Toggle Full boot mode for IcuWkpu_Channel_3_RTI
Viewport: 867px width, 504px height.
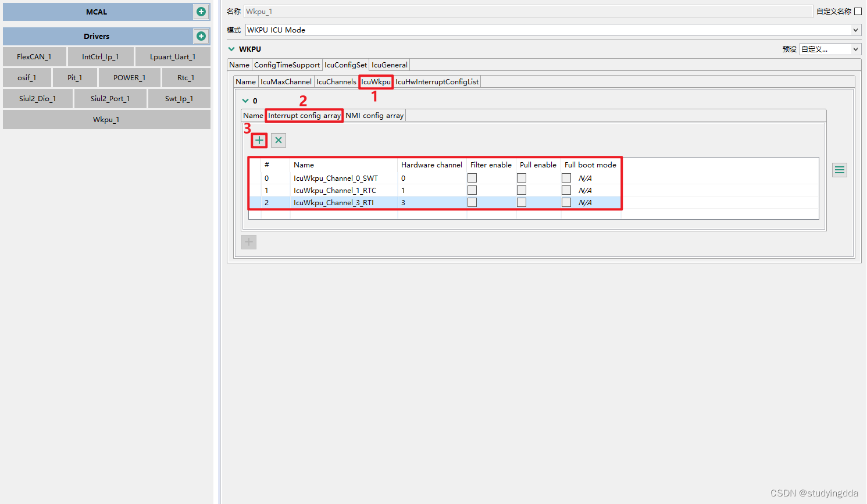[x=566, y=202]
